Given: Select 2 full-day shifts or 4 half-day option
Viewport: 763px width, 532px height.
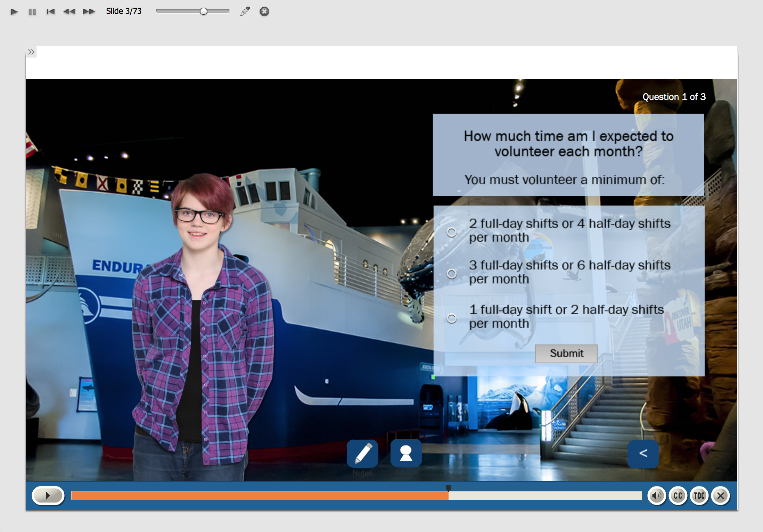Looking at the screenshot, I should click(451, 232).
